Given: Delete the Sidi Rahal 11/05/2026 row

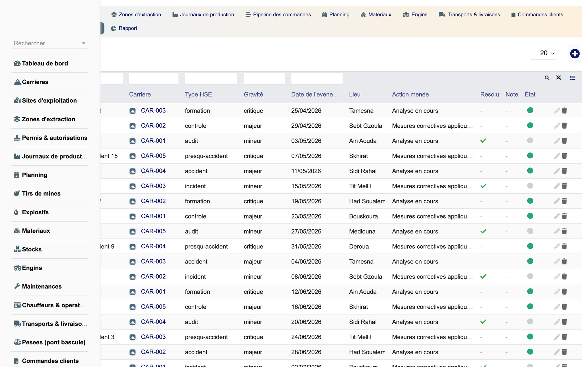Looking at the screenshot, I should 564,171.
